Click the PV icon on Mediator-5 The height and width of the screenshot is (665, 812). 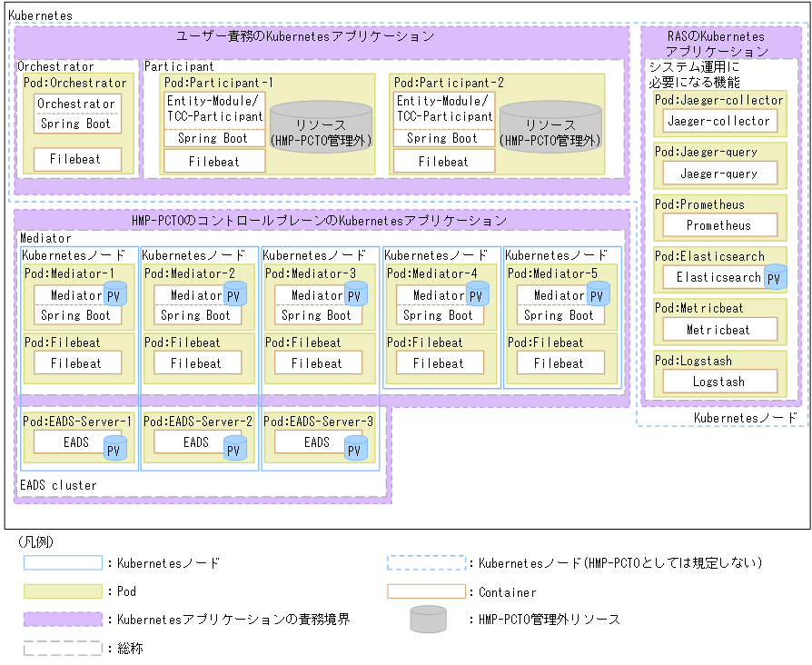[599, 294]
